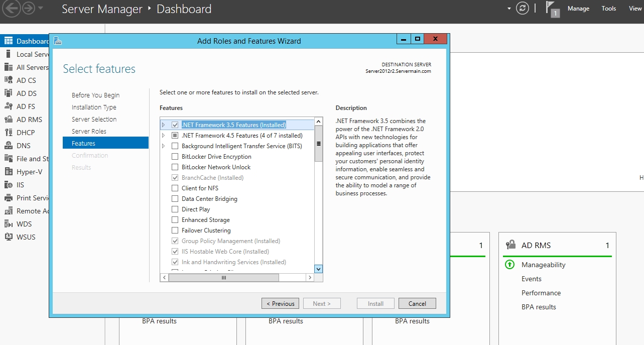Click scroll down arrow of features list

(318, 269)
